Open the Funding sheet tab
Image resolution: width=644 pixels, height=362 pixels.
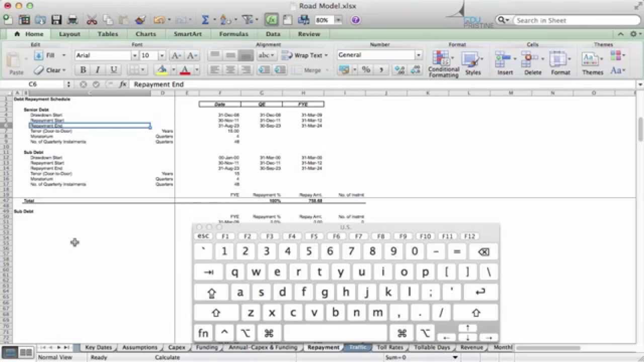point(207,347)
